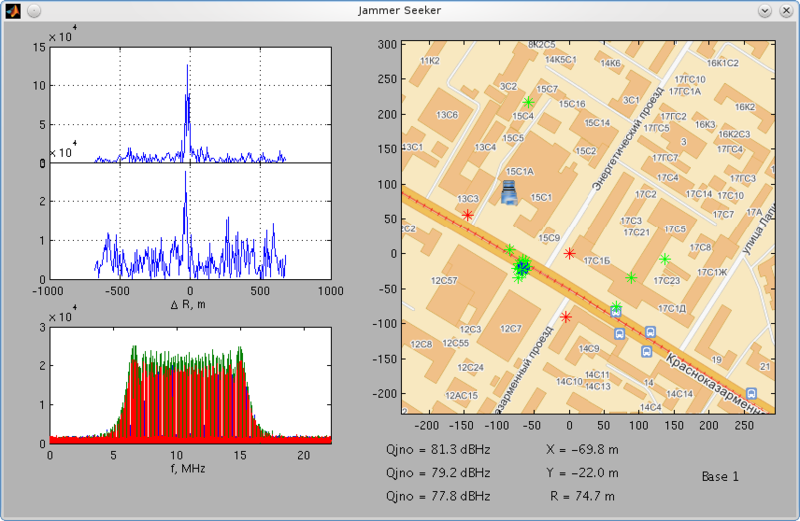Minimize the Jammer Seeker window
Image resolution: width=800 pixels, height=521 pixels.
pyautogui.click(x=765, y=10)
